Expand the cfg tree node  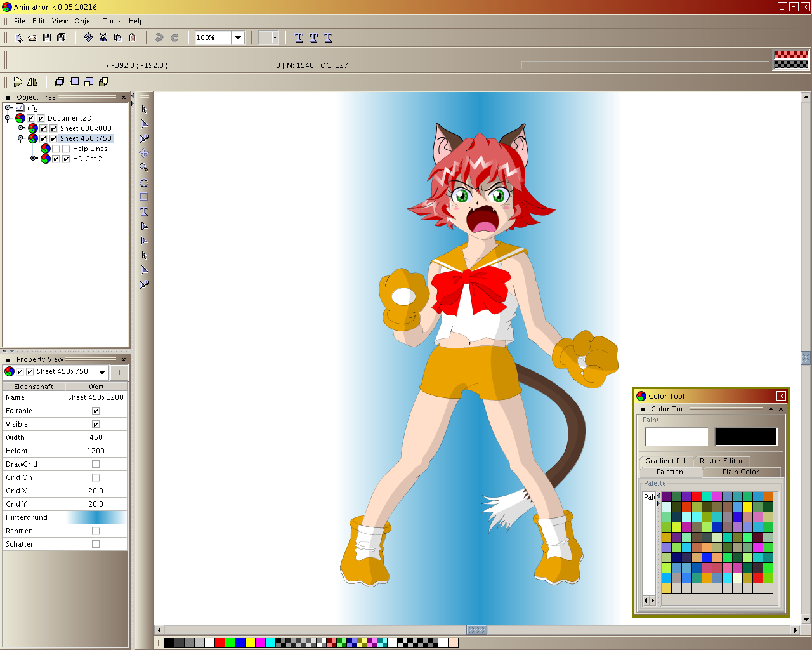[9, 108]
